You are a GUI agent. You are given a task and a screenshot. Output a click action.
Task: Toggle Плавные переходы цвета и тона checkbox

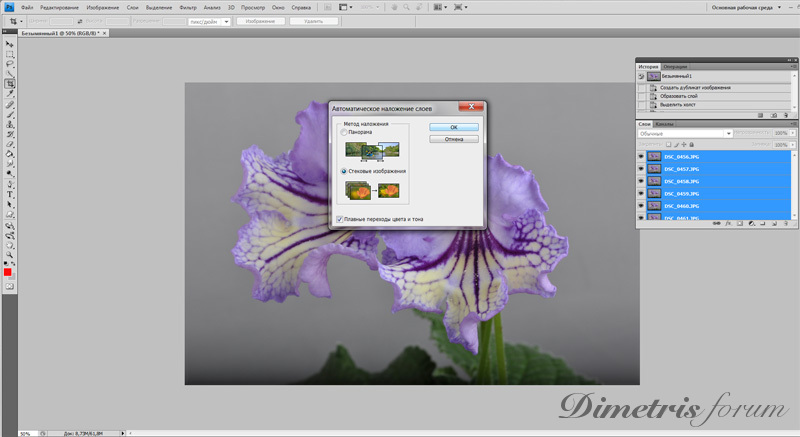[340, 219]
